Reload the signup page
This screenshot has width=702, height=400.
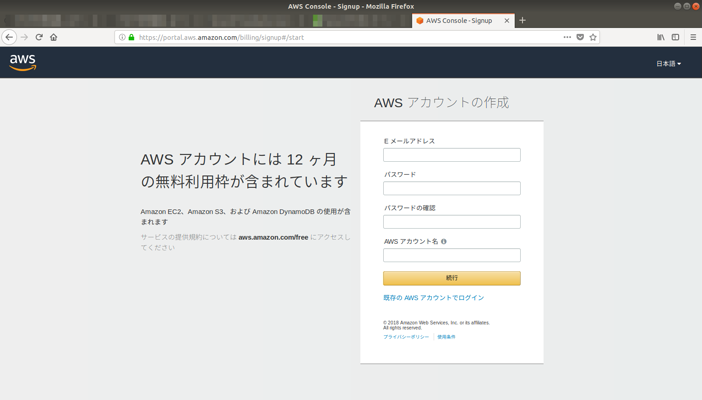39,37
